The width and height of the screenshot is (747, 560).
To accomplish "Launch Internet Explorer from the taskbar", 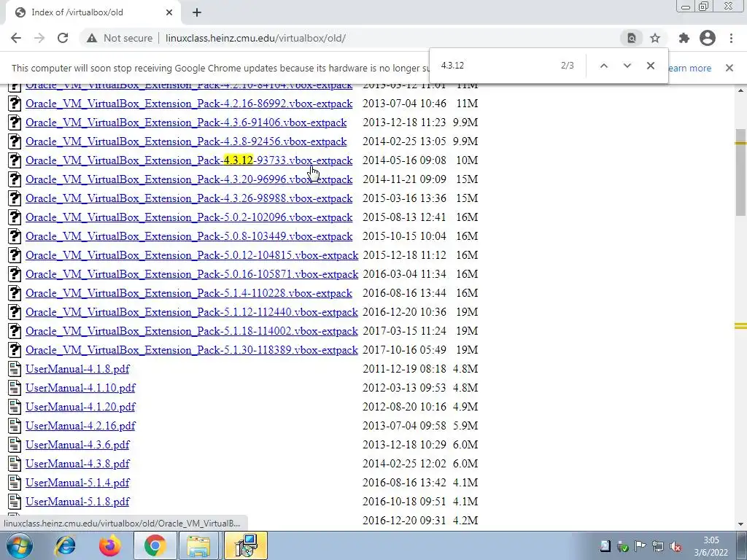I will 65,545.
